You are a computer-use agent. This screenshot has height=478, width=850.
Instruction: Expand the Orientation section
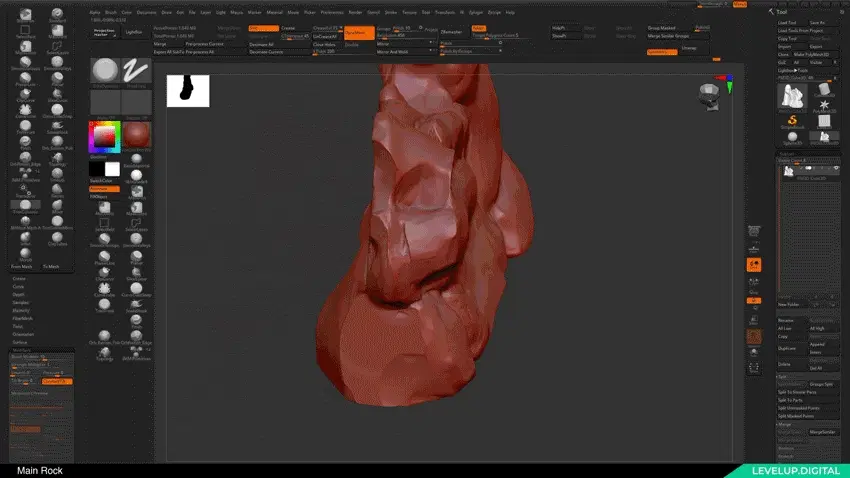click(x=23, y=334)
